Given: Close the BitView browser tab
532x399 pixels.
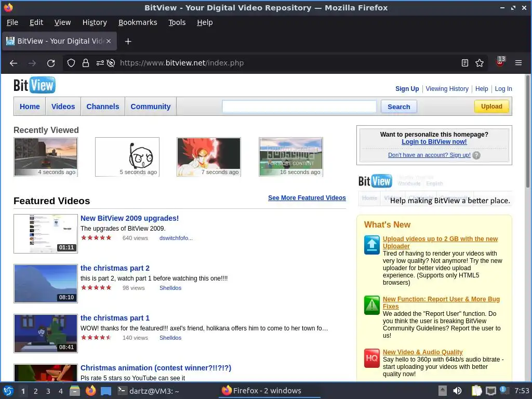Looking at the screenshot, I should pyautogui.click(x=109, y=41).
